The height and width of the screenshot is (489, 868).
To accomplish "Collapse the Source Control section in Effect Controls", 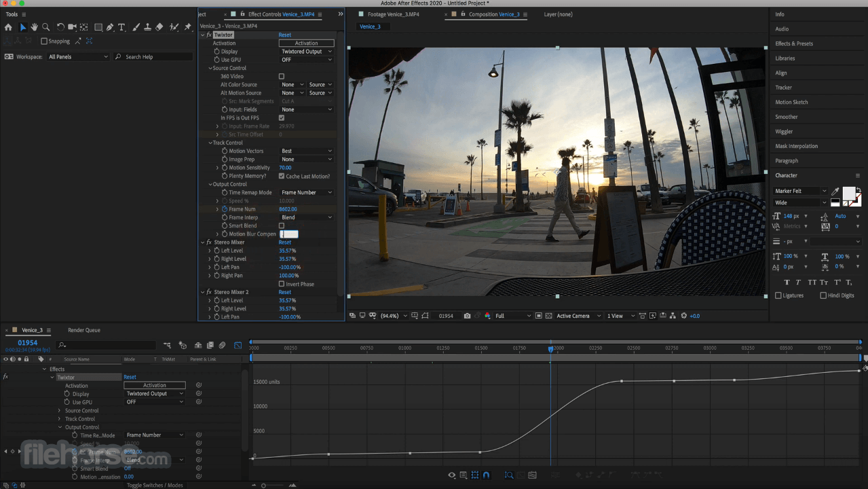I will pos(210,67).
